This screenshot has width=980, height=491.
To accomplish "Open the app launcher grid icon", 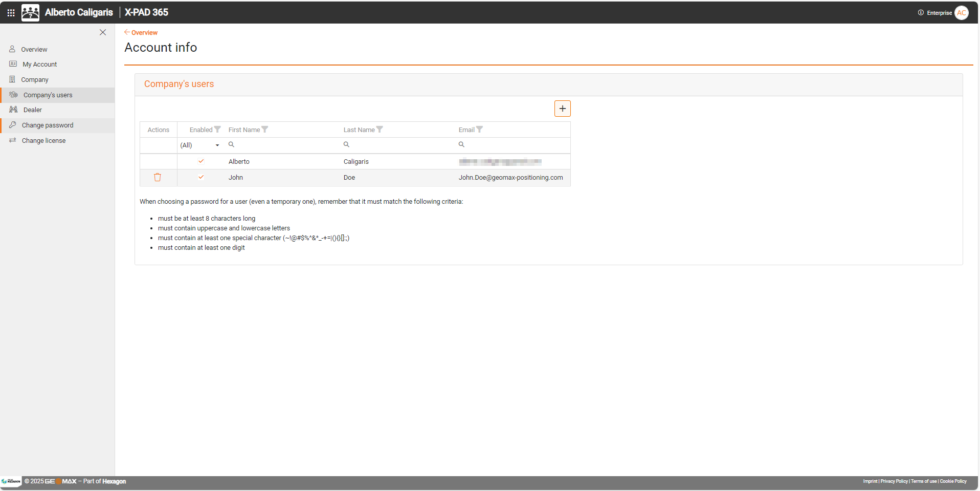I will pyautogui.click(x=11, y=13).
